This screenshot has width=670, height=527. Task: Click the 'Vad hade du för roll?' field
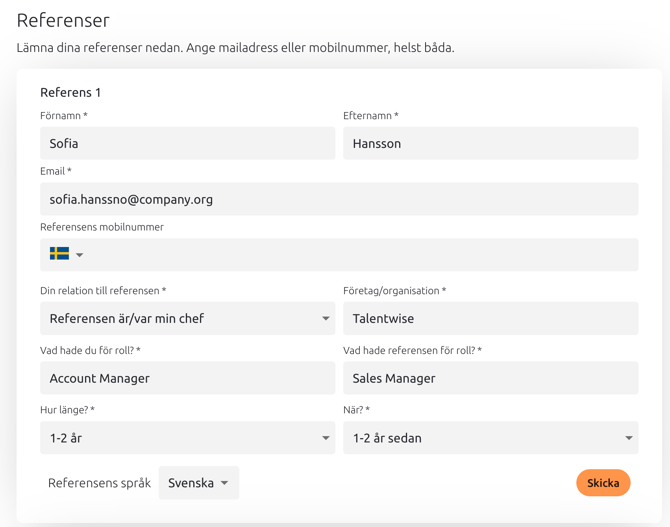pyautogui.click(x=188, y=378)
